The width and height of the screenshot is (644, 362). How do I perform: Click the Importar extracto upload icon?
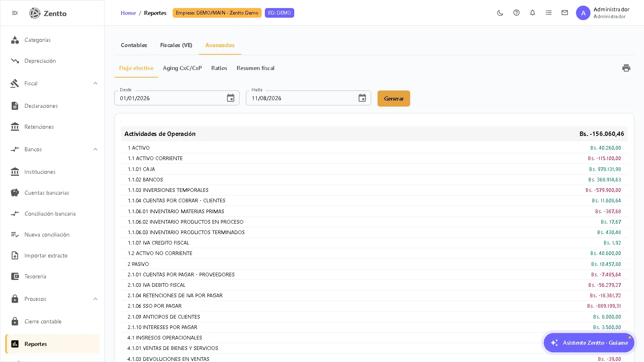(15, 255)
